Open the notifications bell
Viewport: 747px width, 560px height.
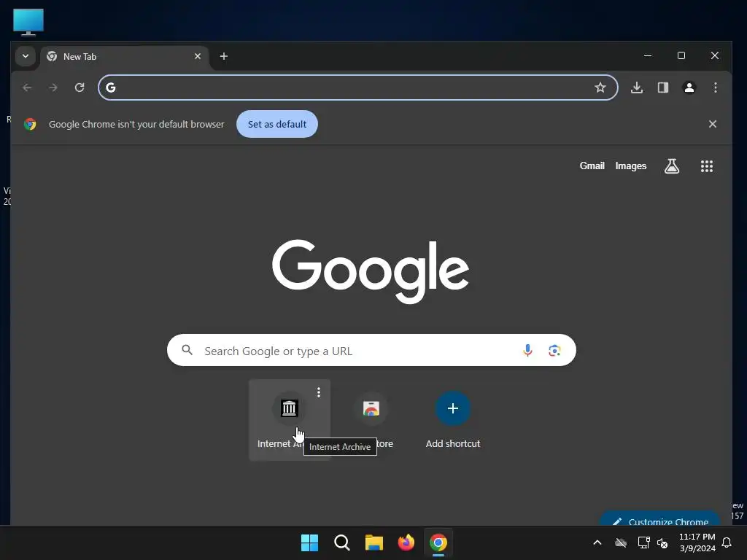click(727, 542)
